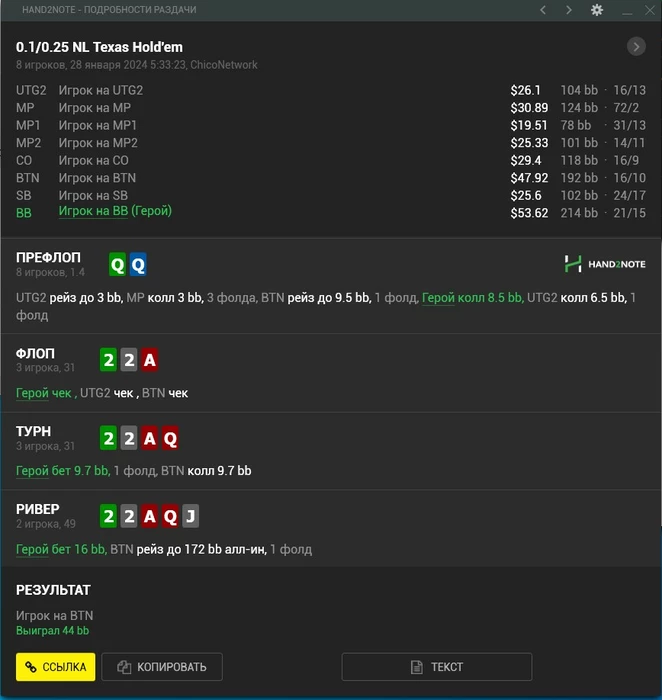
Task: Minimize the Hand2Note window
Action: pos(627,11)
